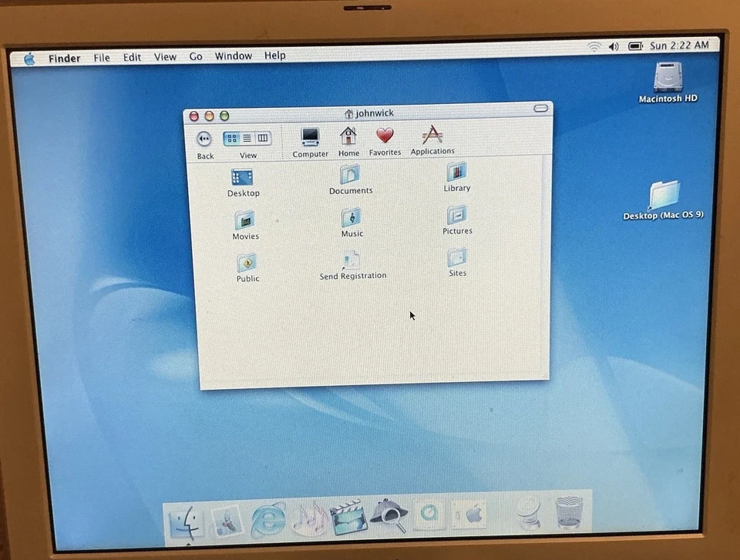Open the Window menu
740x560 pixels.
pos(233,55)
